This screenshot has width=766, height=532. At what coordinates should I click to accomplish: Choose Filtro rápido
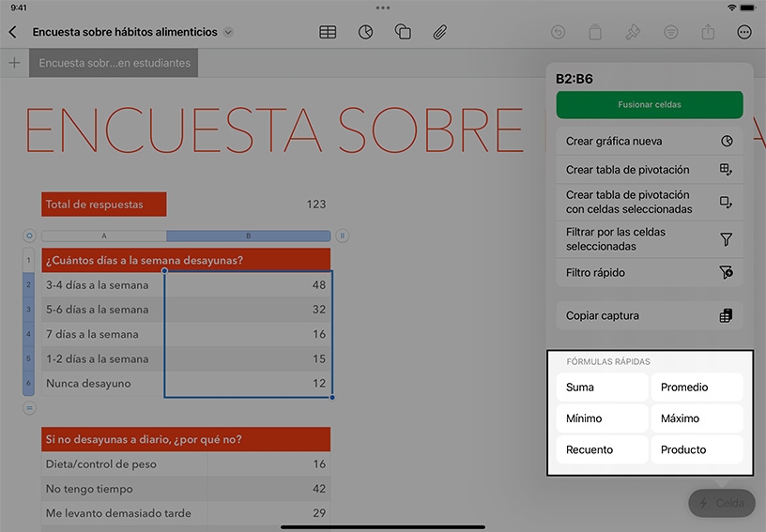pos(650,272)
